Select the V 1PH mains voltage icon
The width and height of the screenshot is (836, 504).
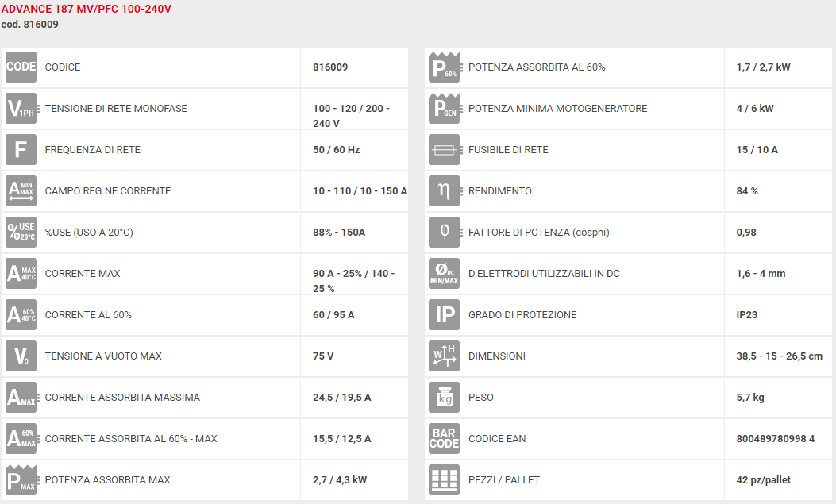pyautogui.click(x=21, y=108)
